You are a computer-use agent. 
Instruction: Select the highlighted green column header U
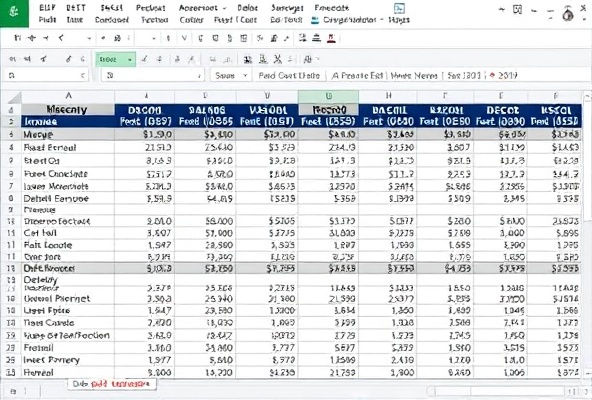328,96
